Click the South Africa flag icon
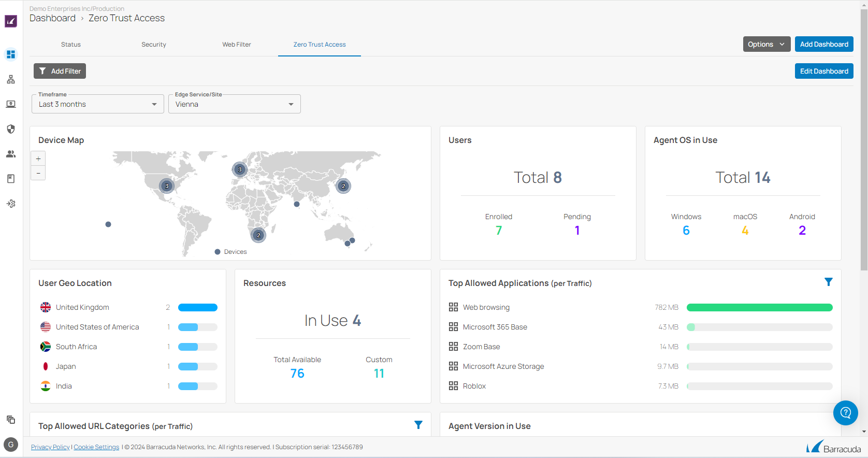This screenshot has width=868, height=458. coord(46,347)
